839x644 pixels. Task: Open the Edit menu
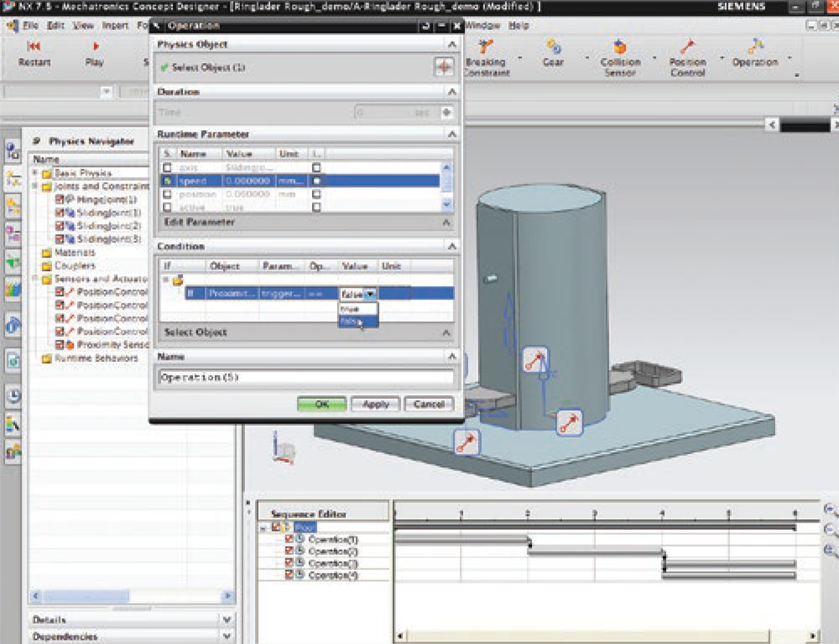(55, 26)
